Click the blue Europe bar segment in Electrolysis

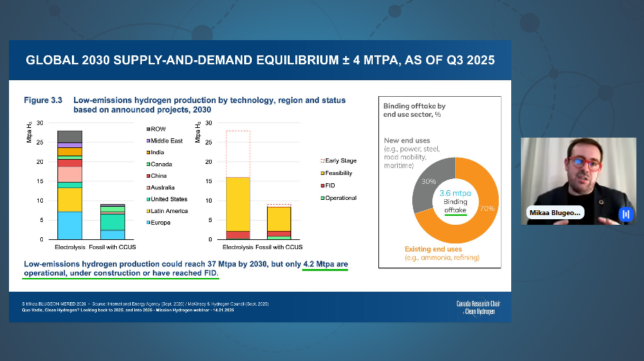tap(69, 225)
